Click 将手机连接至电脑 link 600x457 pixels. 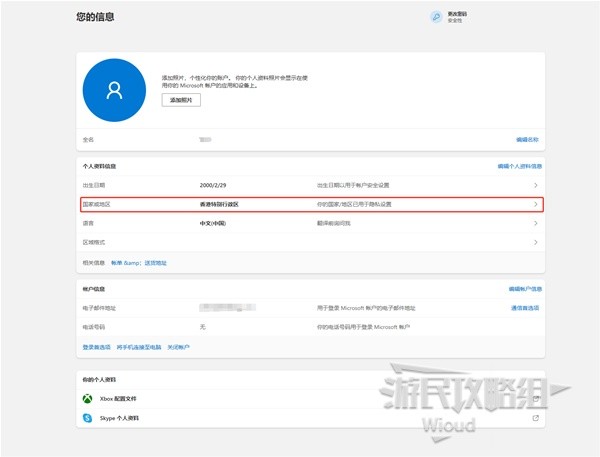pyautogui.click(x=137, y=347)
